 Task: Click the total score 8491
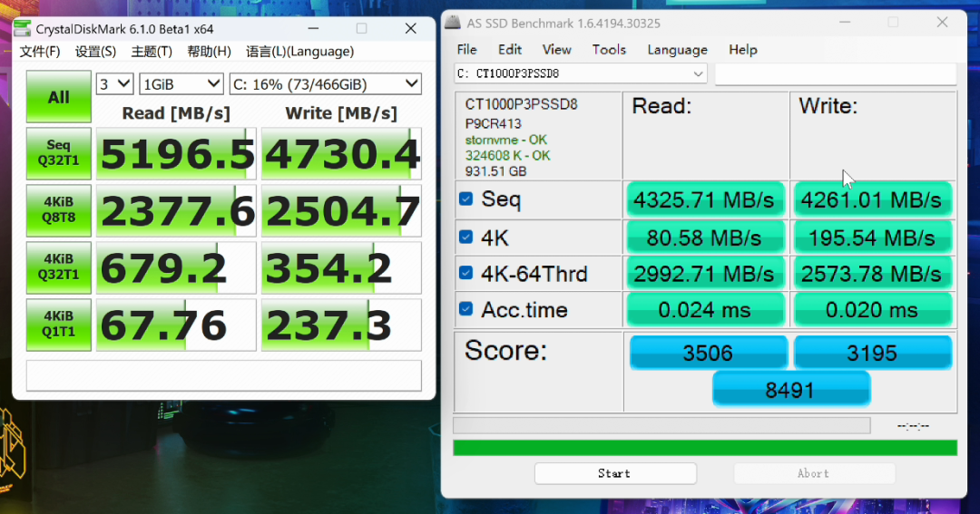point(790,390)
